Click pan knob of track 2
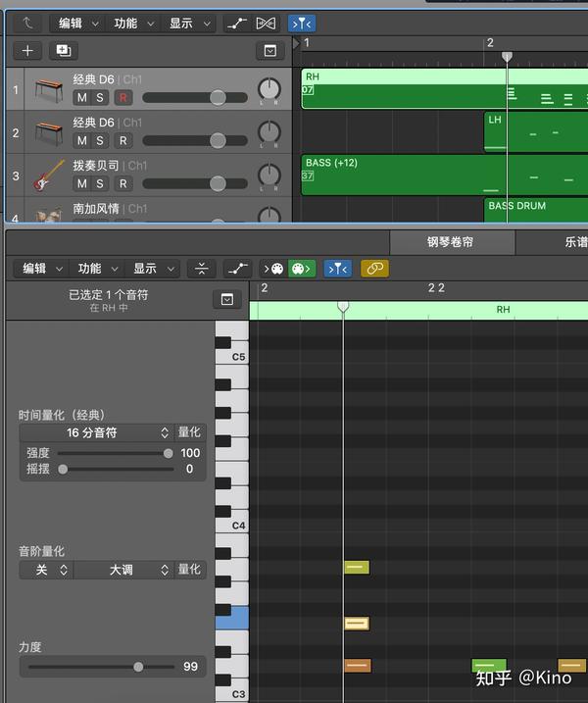Image resolution: width=588 pixels, height=703 pixels. [x=269, y=132]
